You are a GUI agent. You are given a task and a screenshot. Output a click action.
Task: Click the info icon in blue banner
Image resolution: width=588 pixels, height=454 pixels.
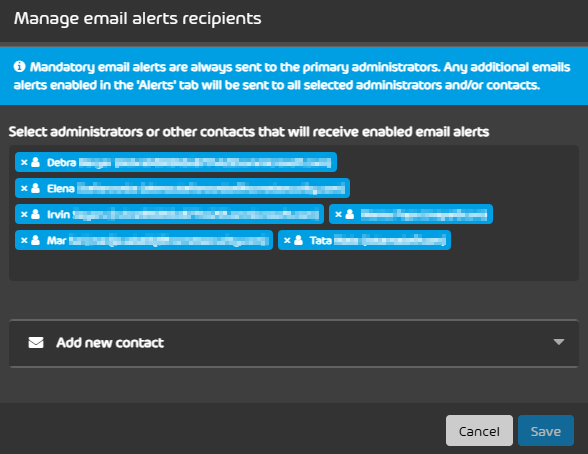click(x=20, y=66)
